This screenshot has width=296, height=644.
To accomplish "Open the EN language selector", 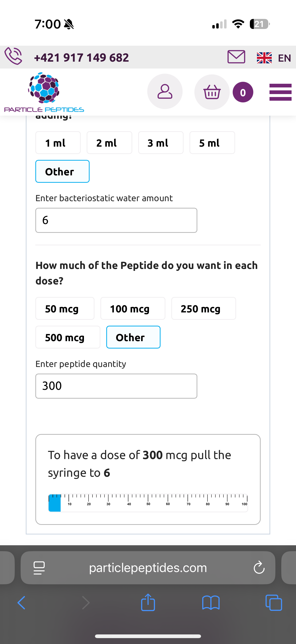I will pos(274,58).
